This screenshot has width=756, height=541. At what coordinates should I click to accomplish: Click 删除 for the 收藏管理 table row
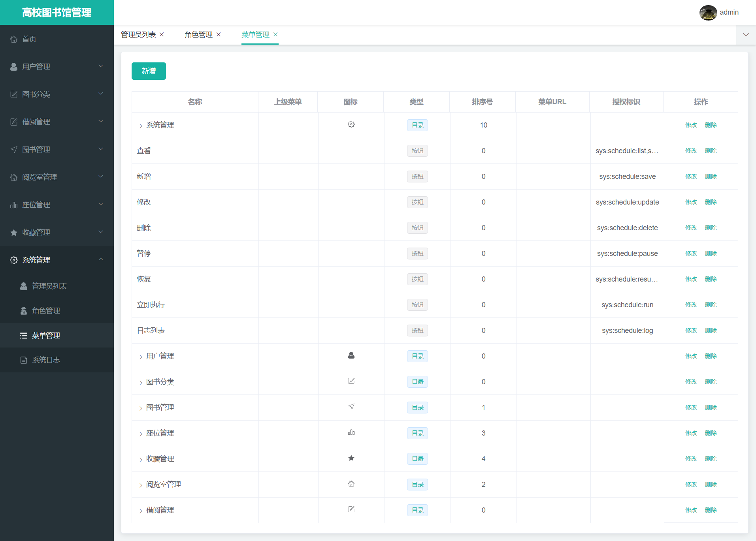coord(711,459)
